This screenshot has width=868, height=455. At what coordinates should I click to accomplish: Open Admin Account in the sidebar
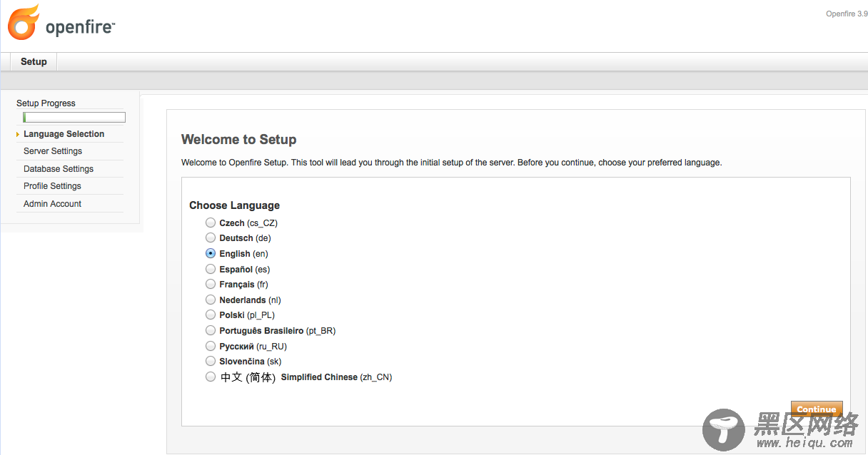pyautogui.click(x=52, y=204)
